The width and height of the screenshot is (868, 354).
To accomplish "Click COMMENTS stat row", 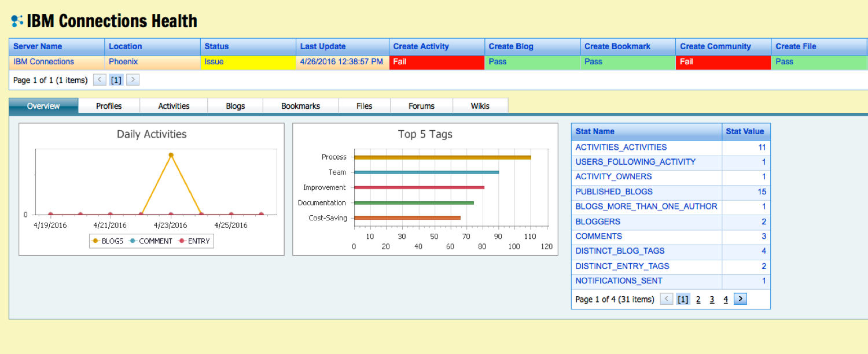I will coord(671,237).
